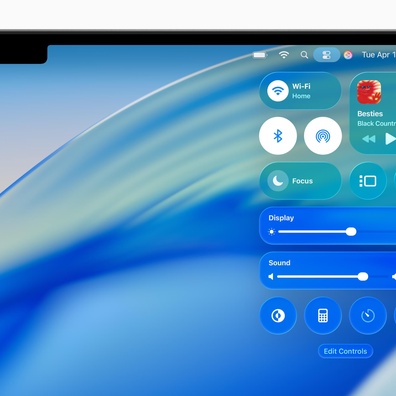Screen dimensions: 396x396
Task: Toggle the Bluetooth button
Action: pos(278,136)
